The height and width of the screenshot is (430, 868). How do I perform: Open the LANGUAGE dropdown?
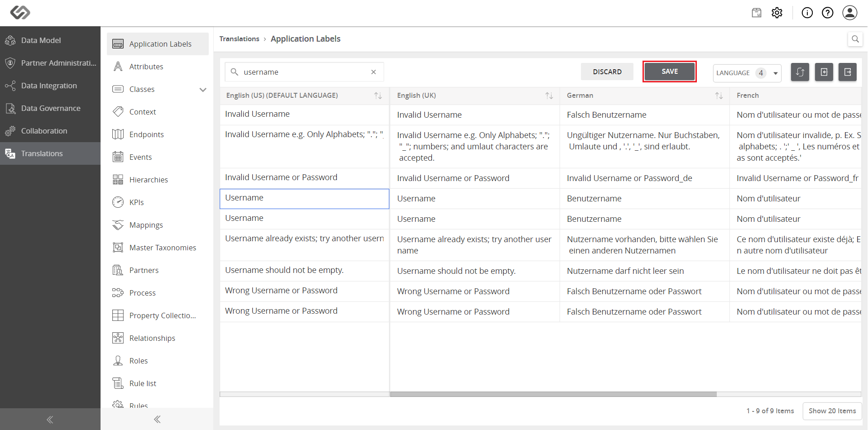(x=747, y=73)
